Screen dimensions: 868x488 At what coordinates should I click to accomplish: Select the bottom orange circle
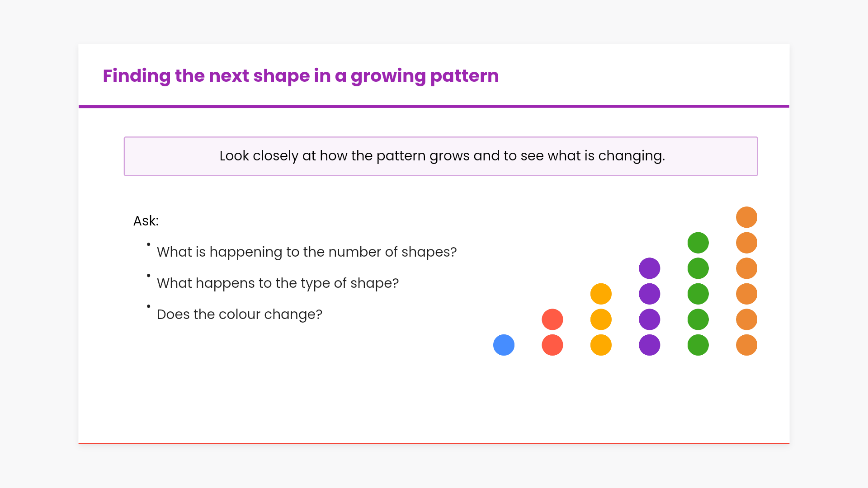[746, 345]
